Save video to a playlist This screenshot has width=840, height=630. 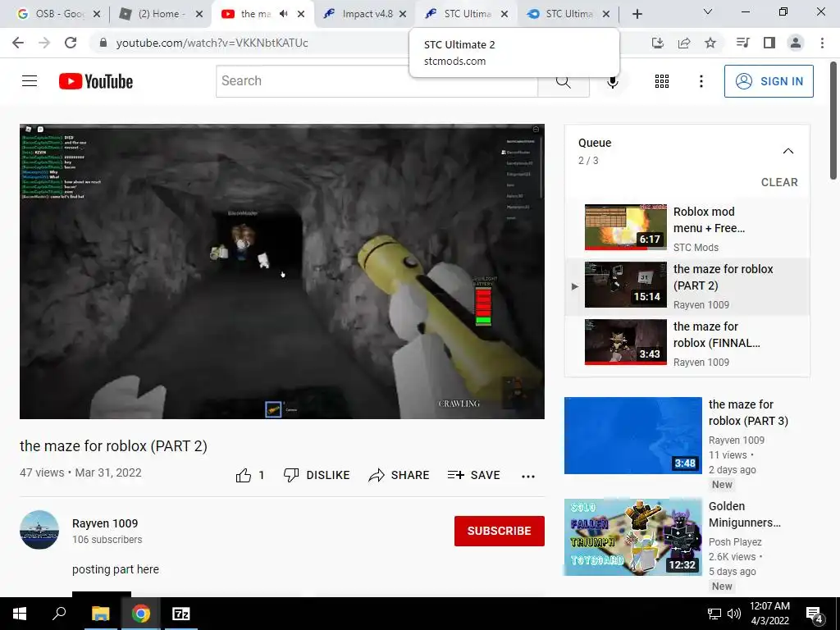pos(473,475)
